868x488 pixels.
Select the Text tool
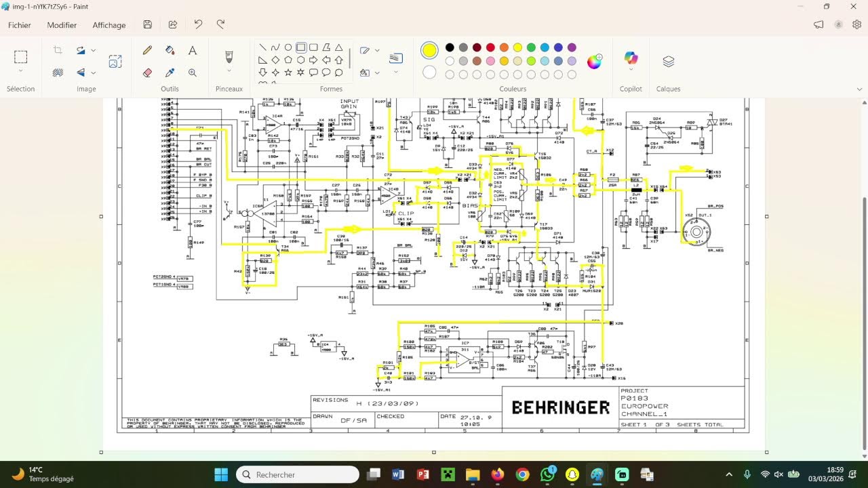[193, 51]
